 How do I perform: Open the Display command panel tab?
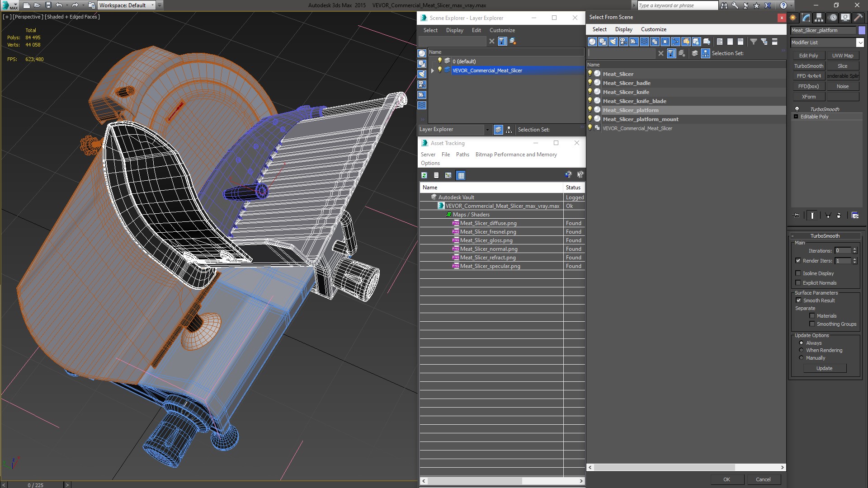click(x=845, y=18)
